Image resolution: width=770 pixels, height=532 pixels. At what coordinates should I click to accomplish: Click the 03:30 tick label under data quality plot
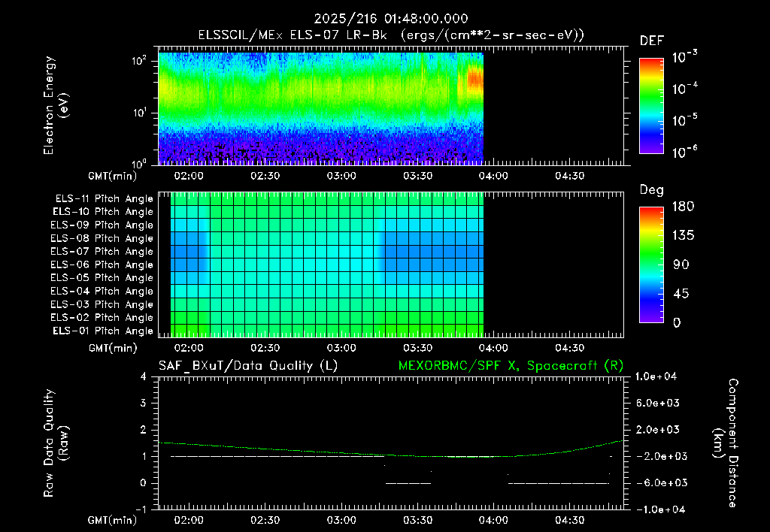click(417, 520)
